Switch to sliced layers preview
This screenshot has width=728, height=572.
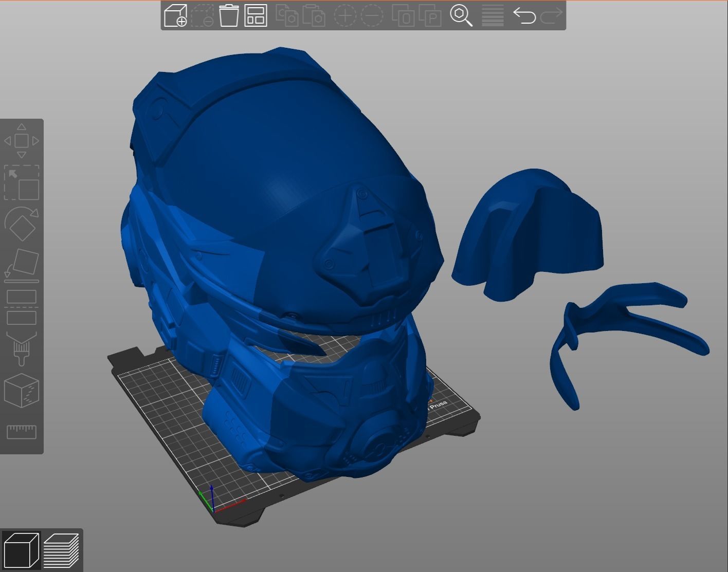[x=61, y=550]
